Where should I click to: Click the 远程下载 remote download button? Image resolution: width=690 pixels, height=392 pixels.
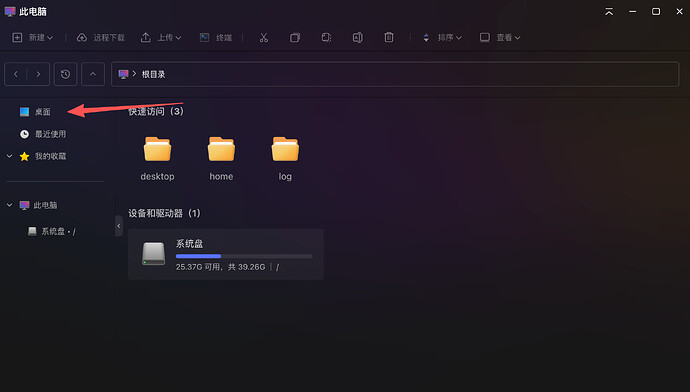point(101,38)
